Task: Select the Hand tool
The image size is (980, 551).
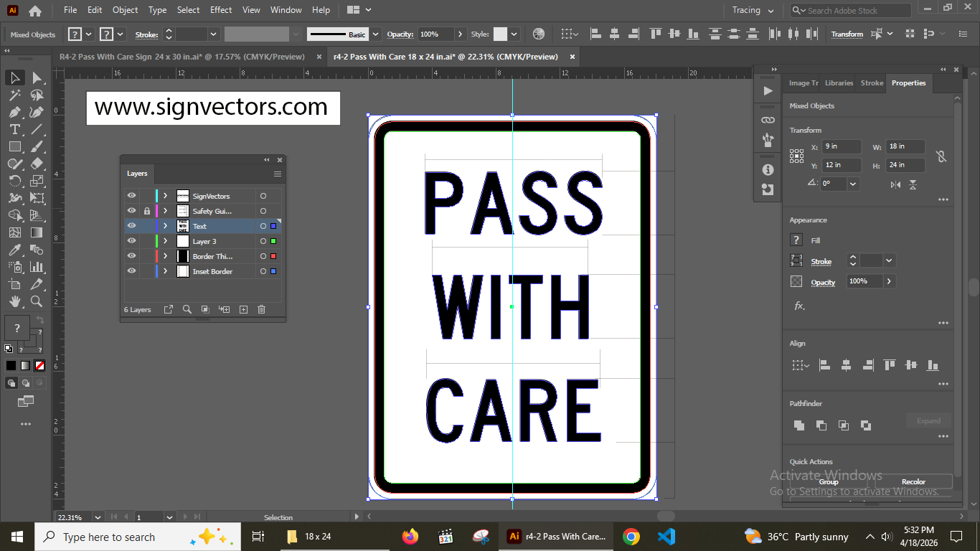Action: coord(13,301)
